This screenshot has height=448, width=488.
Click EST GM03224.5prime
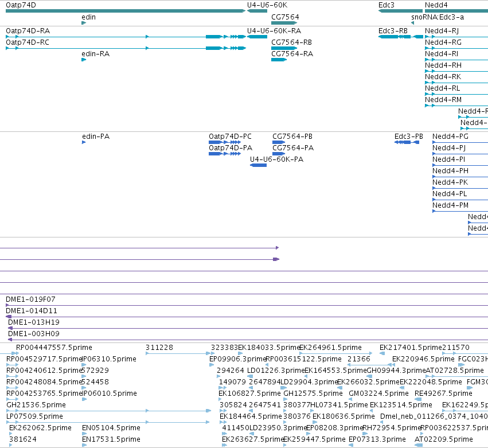378,394
